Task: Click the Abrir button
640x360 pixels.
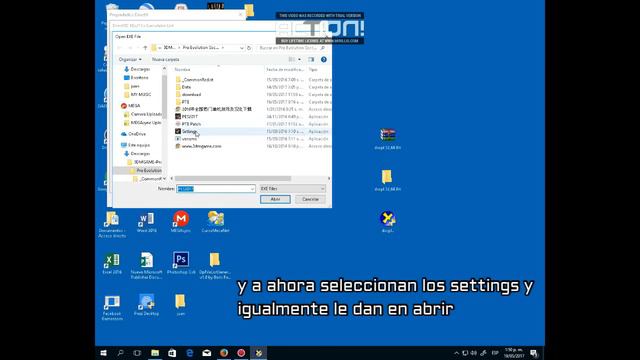Action: [275, 199]
